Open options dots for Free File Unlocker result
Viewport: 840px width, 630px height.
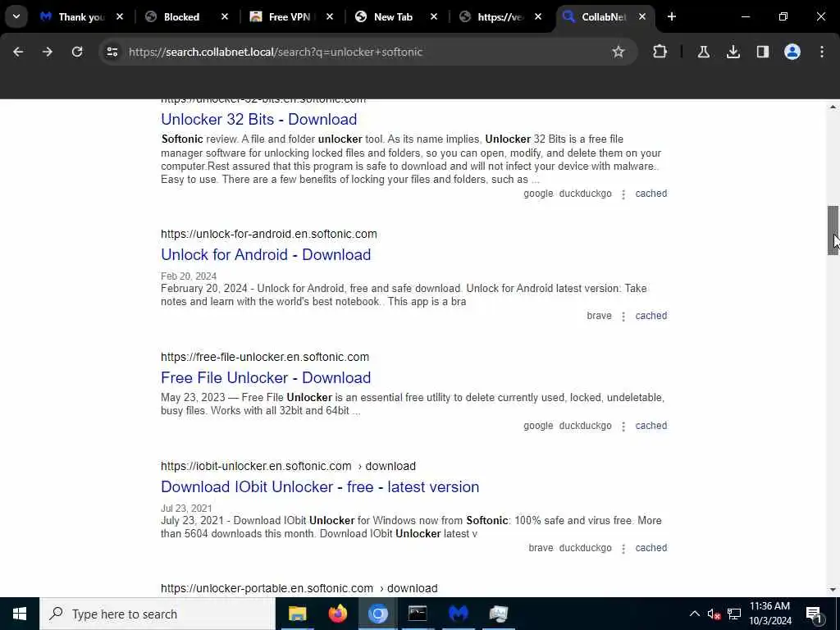(623, 427)
